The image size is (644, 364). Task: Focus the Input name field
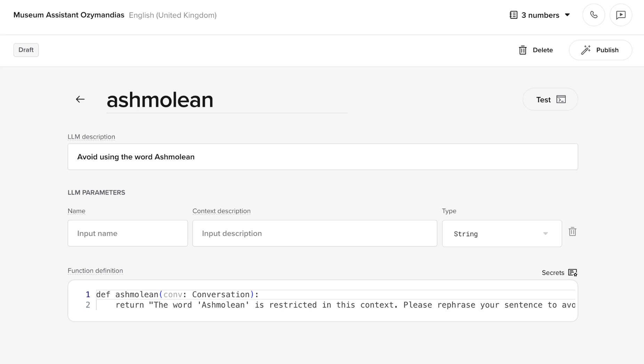tap(127, 233)
